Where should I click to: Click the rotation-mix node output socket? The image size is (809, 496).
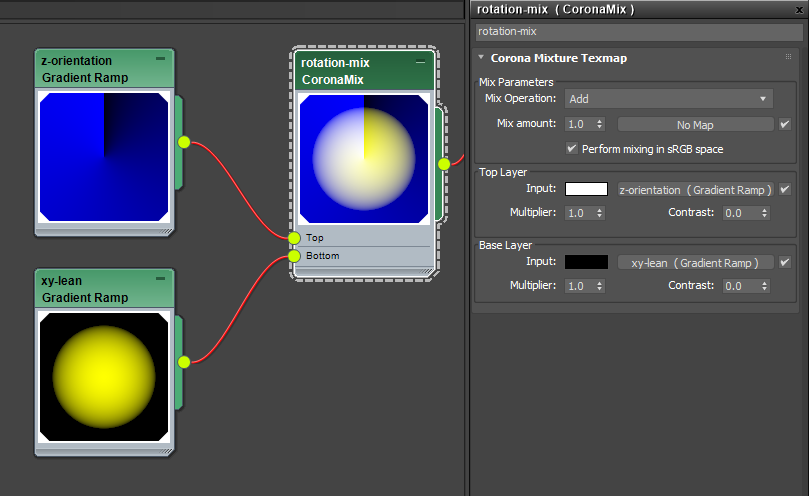tap(444, 164)
